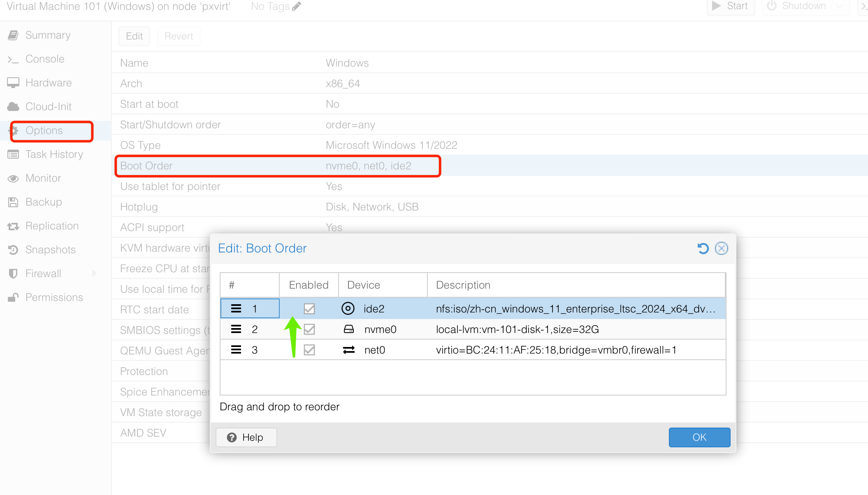Screen dimensions: 868x495
Task: Click the Summary book icon
Action: [13, 35]
